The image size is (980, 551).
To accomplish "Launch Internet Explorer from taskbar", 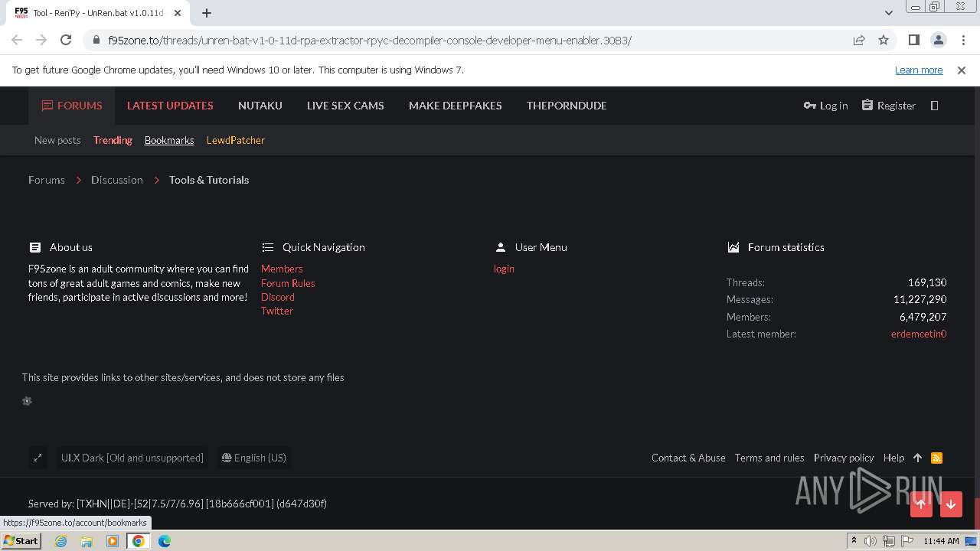I will [x=60, y=541].
